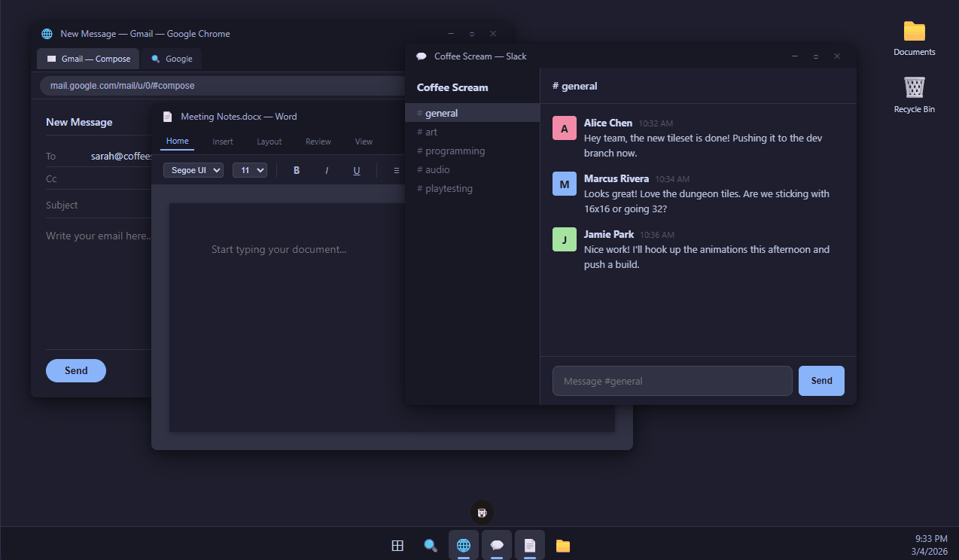Select the alignment icon in Word toolbar
Viewport: 959px width, 560px height.
[396, 170]
